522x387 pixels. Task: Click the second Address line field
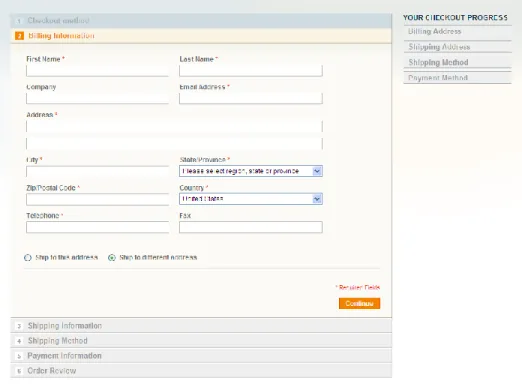tap(174, 143)
